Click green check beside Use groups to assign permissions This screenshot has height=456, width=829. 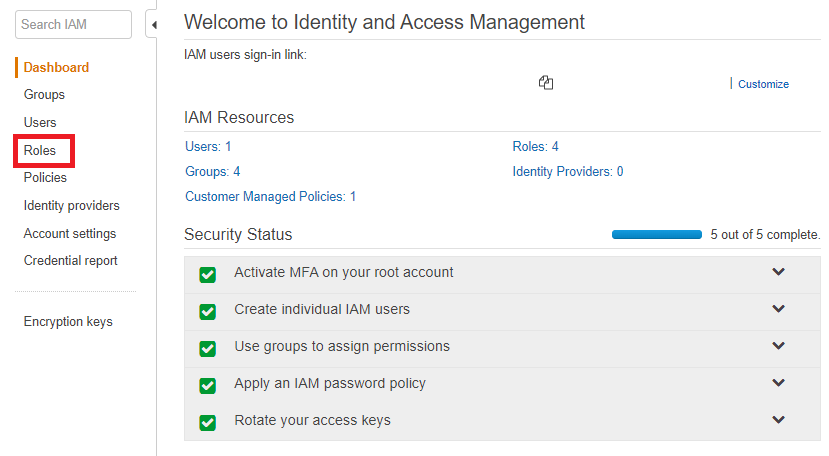tap(208, 348)
